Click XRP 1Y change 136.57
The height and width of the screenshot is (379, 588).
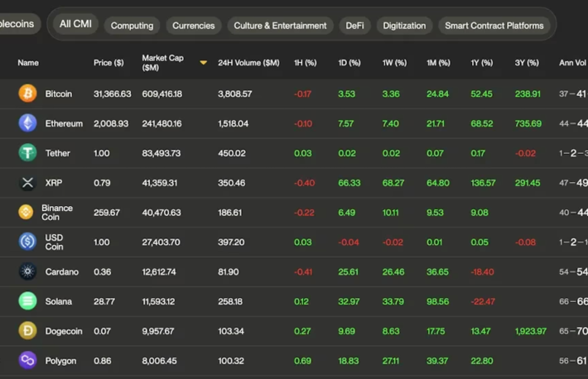tap(483, 183)
